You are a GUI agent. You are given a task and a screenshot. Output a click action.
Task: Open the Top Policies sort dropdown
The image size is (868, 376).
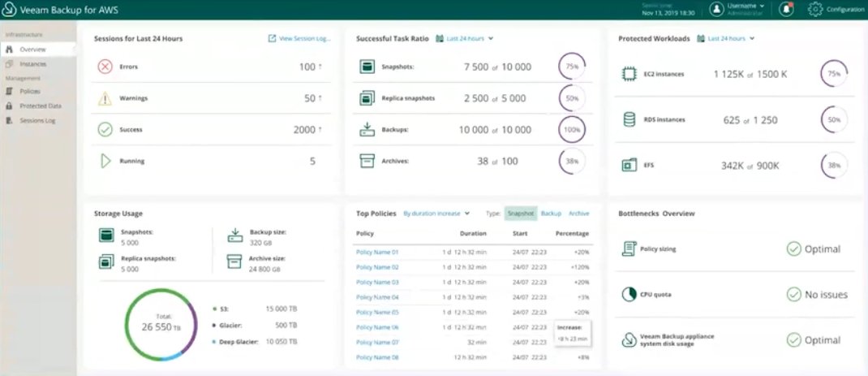pyautogui.click(x=436, y=214)
